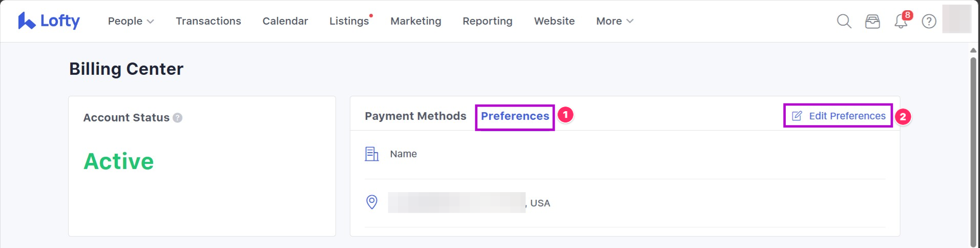Viewport: 980px width, 248px height.
Task: Click Account Status info tooltip icon
Action: (x=177, y=118)
